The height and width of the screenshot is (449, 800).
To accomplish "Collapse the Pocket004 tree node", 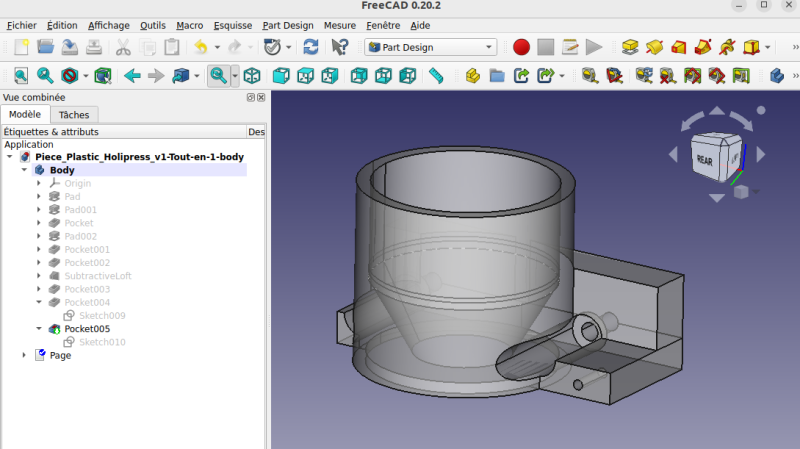I will (39, 302).
